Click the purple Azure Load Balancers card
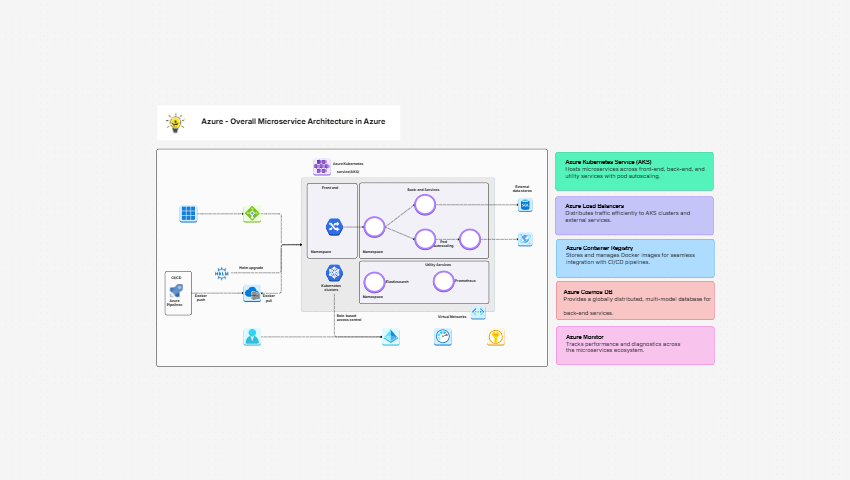The width and height of the screenshot is (850, 480). [634, 215]
